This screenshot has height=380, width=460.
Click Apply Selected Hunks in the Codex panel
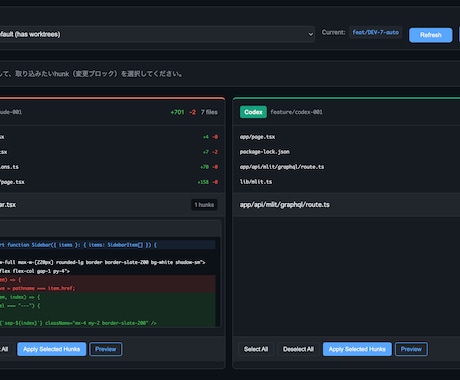[x=357, y=349]
